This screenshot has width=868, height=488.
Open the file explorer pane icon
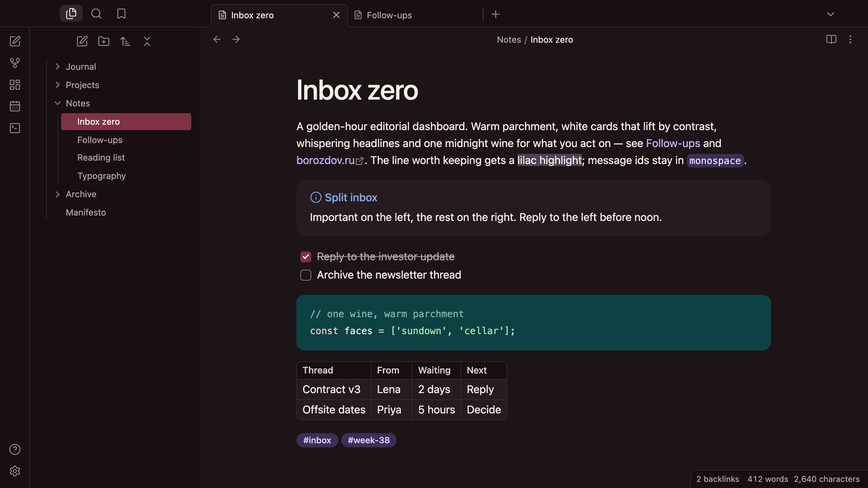point(71,14)
